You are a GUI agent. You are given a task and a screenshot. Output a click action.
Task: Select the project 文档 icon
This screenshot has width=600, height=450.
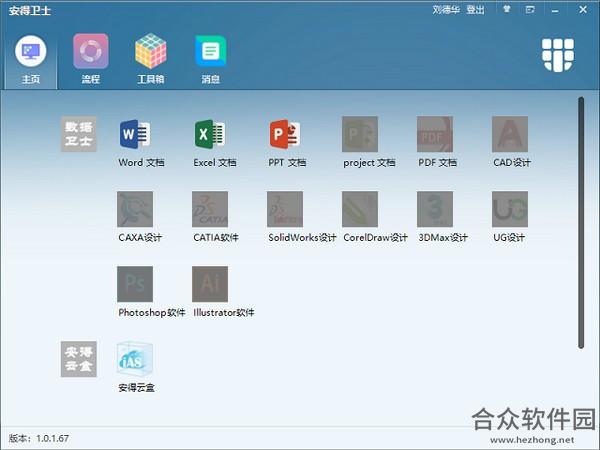(x=360, y=134)
